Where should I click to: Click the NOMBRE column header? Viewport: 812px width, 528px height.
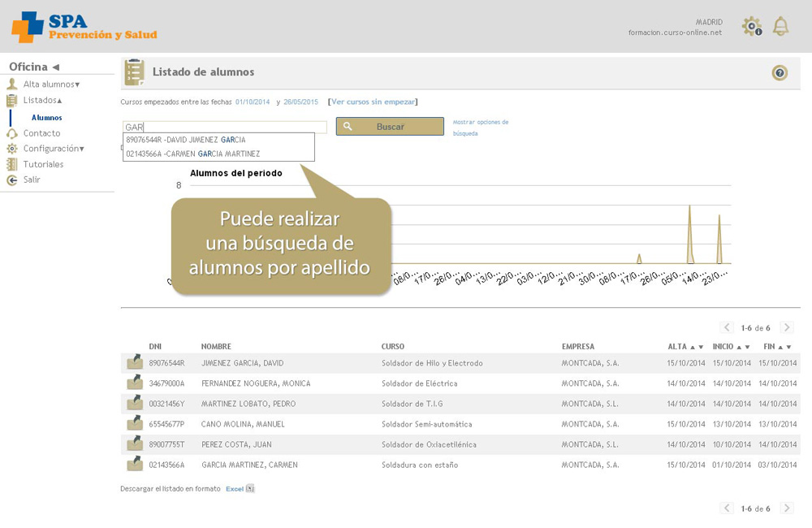coord(216,347)
